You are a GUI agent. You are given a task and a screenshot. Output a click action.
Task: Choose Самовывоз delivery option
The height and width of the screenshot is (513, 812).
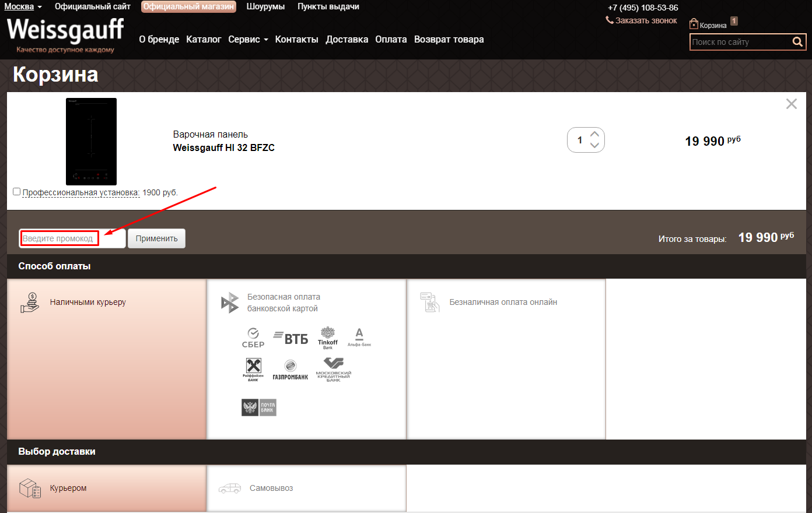(306, 489)
